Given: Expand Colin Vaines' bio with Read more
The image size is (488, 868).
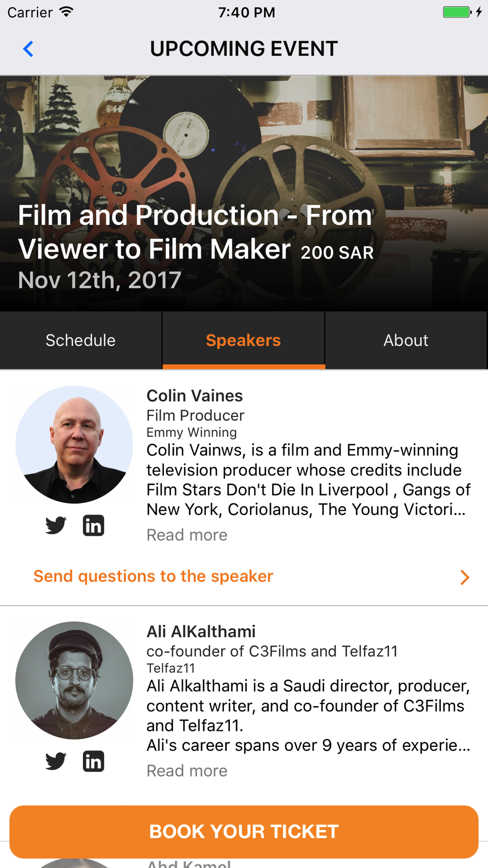Looking at the screenshot, I should tap(187, 535).
